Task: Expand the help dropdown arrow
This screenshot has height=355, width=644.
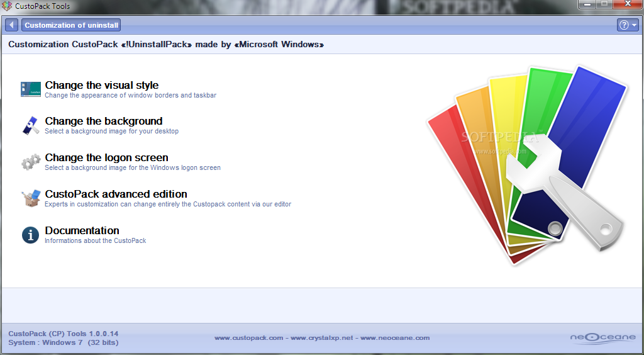Action: pyautogui.click(x=634, y=25)
